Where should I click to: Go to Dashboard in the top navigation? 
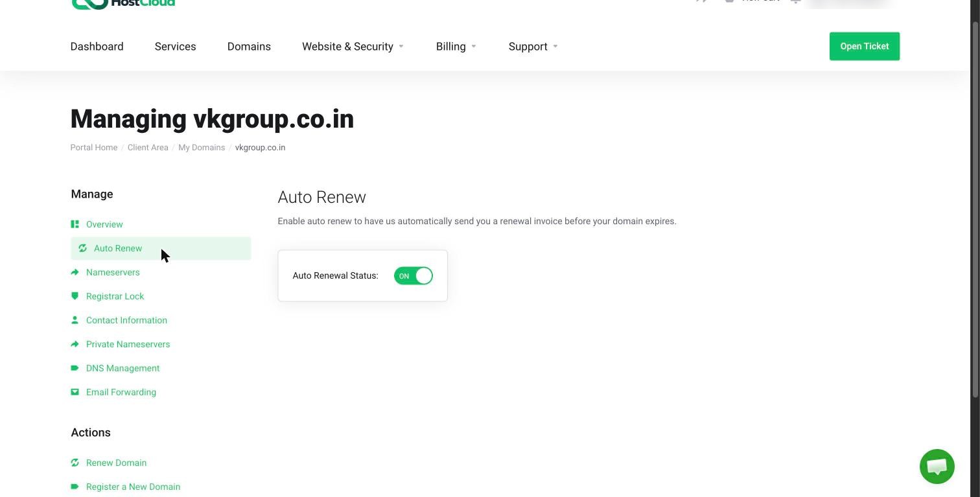pyautogui.click(x=97, y=47)
